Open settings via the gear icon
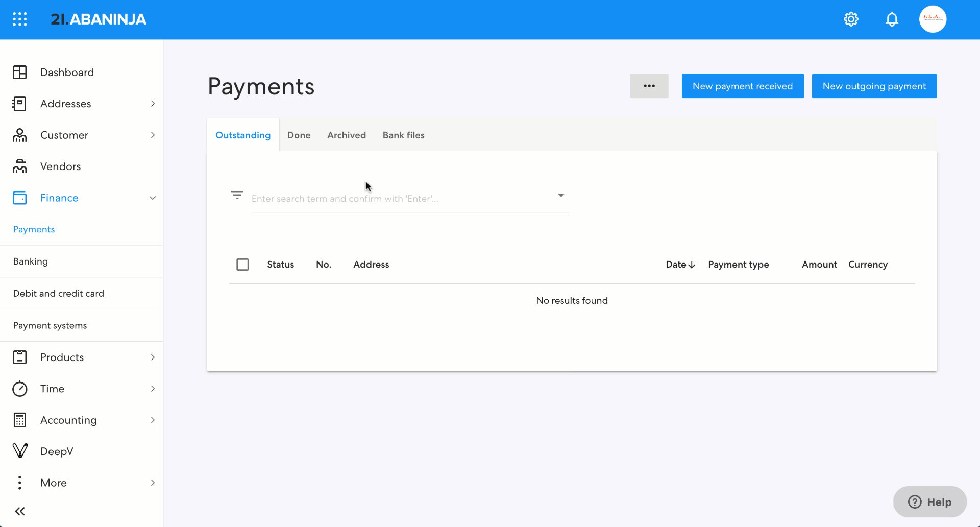 [851, 19]
